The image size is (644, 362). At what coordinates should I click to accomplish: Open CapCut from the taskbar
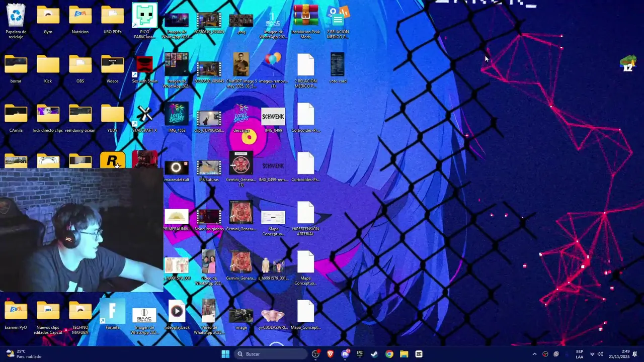[419, 354]
